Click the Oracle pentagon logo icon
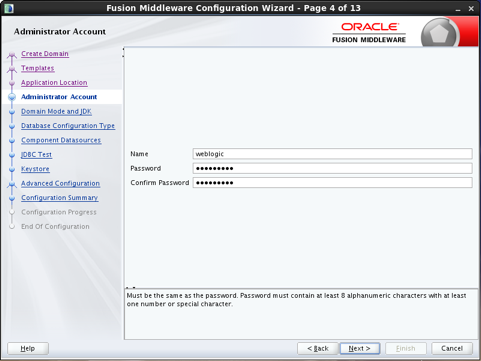 click(x=439, y=33)
